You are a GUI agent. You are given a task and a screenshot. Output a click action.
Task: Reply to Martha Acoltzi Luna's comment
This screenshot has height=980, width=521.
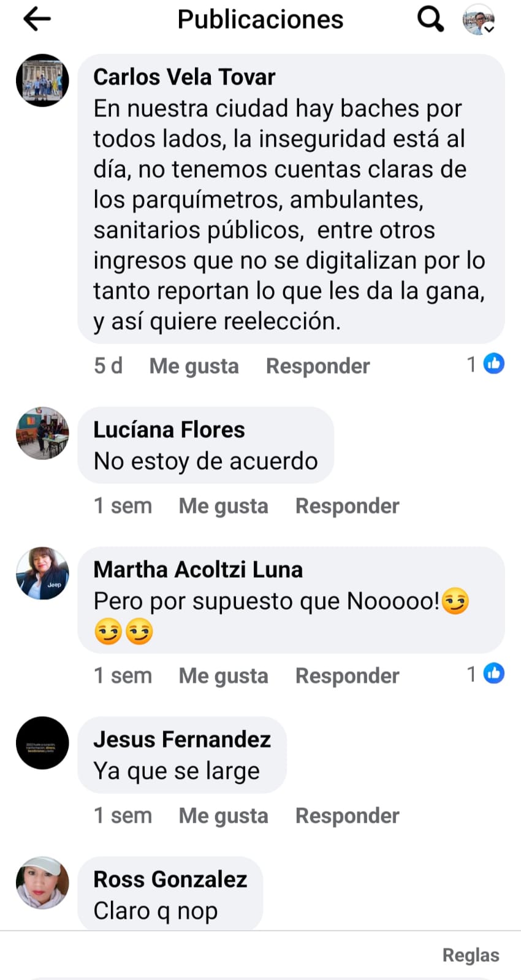347,676
